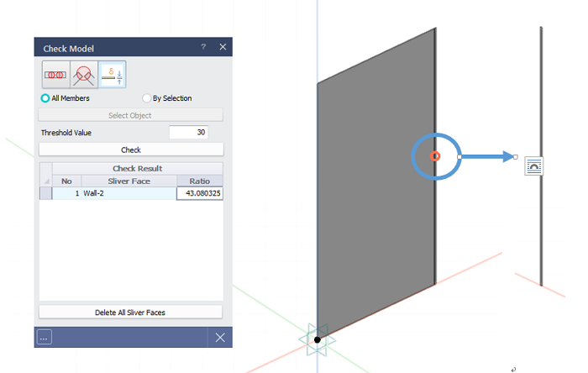The height and width of the screenshot is (373, 588).
Task: Click the layout options icon beside the arrow
Action: 533,166
